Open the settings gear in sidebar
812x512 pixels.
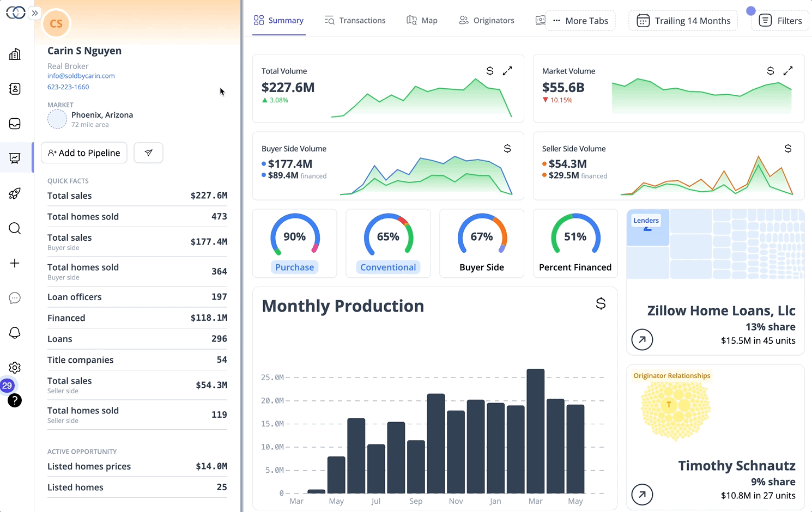[15, 368]
